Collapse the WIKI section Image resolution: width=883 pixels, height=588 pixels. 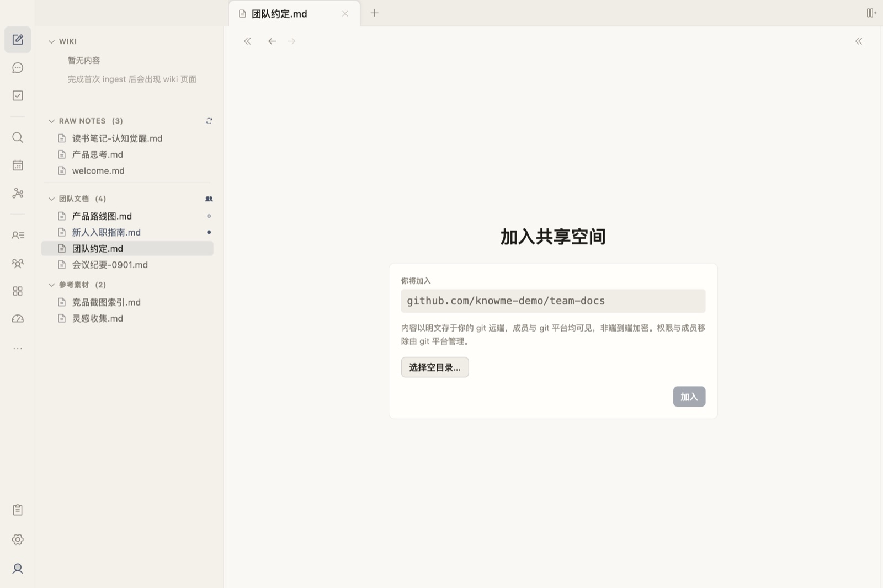[51, 41]
